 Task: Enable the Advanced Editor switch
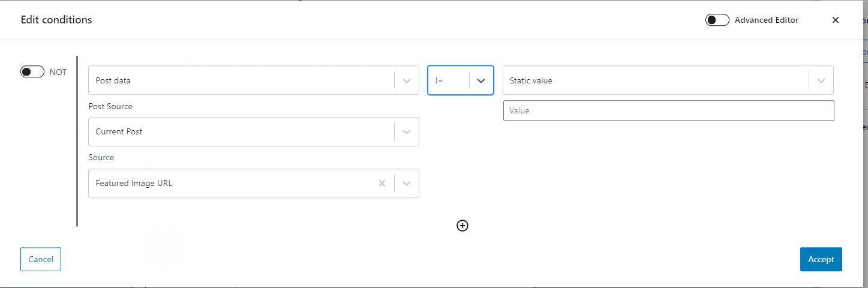tap(717, 20)
